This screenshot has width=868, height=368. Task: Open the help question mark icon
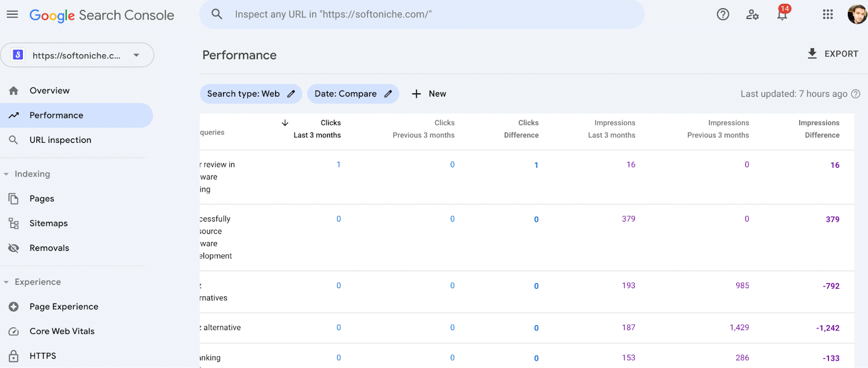[723, 15]
